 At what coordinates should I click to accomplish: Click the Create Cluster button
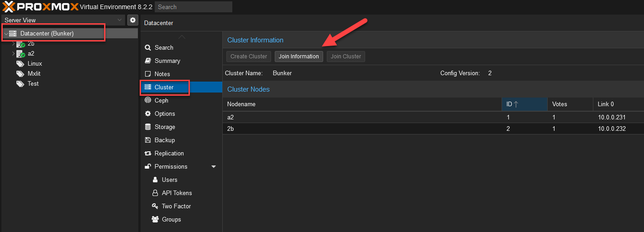pos(249,57)
